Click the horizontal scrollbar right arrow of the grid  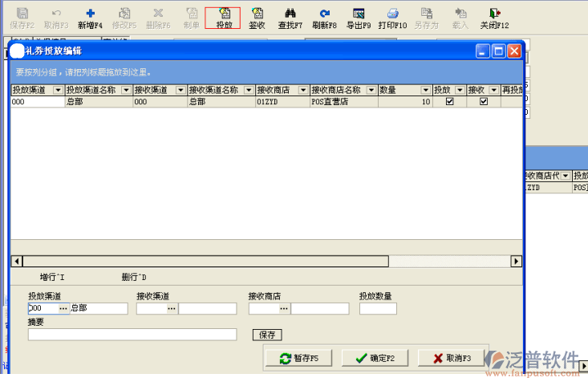pos(517,262)
